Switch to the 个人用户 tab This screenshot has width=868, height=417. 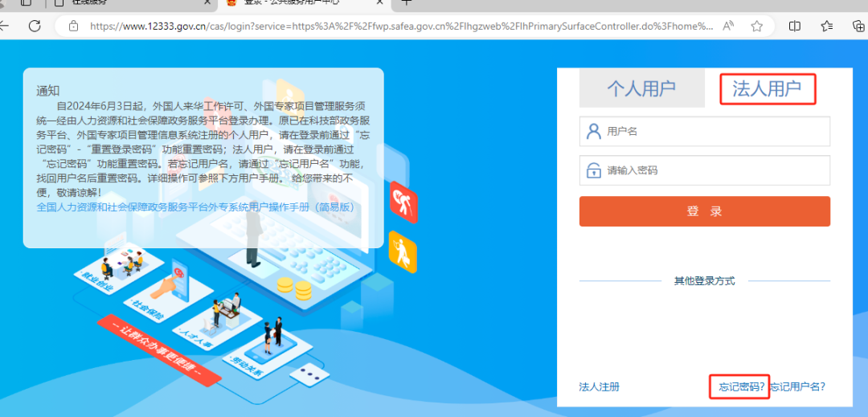(x=641, y=88)
